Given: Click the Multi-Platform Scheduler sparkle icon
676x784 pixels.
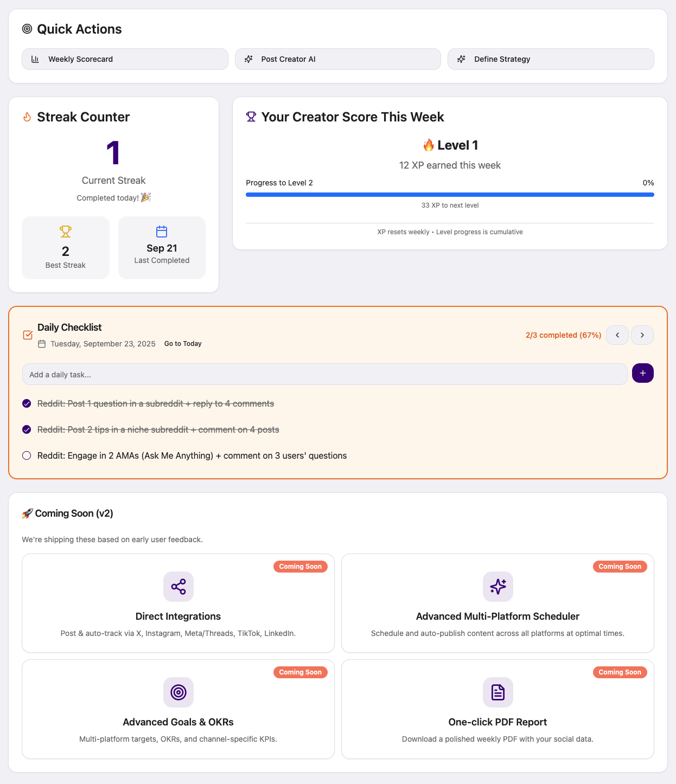Looking at the screenshot, I should [x=498, y=587].
